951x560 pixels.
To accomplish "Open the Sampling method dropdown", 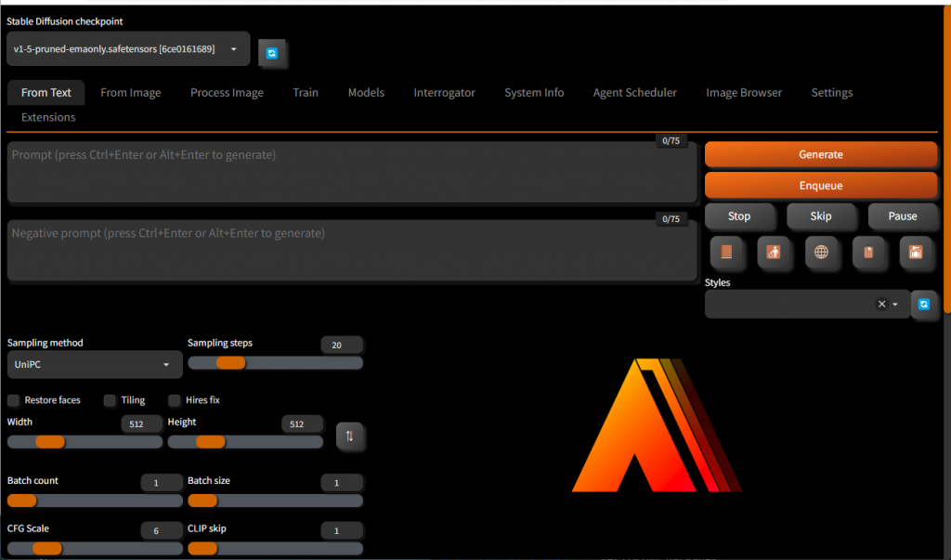I will click(x=95, y=364).
